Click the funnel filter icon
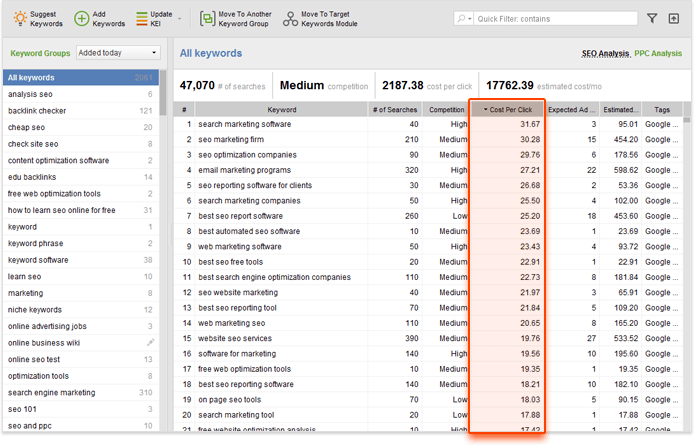Image resolution: width=694 pixels, height=446 pixels. tap(652, 19)
